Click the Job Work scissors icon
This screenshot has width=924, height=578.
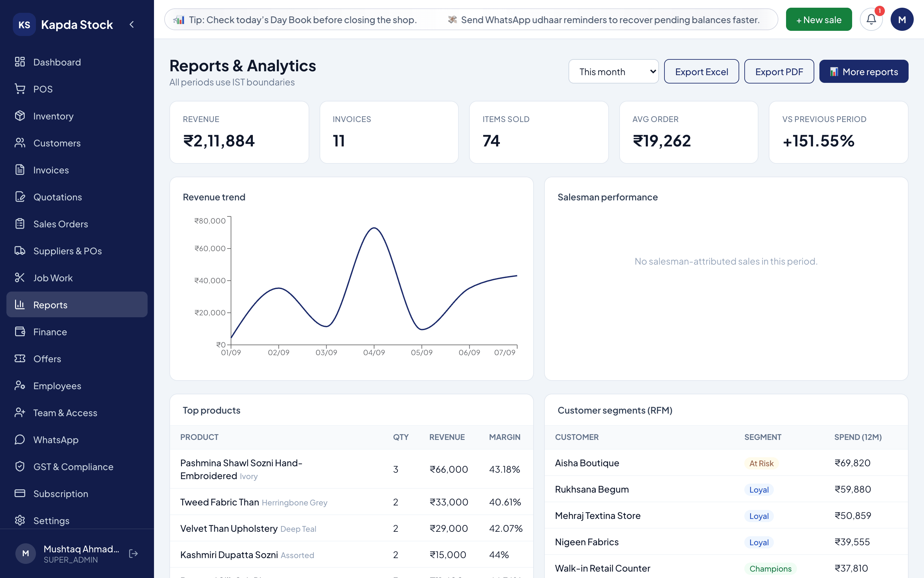point(20,277)
